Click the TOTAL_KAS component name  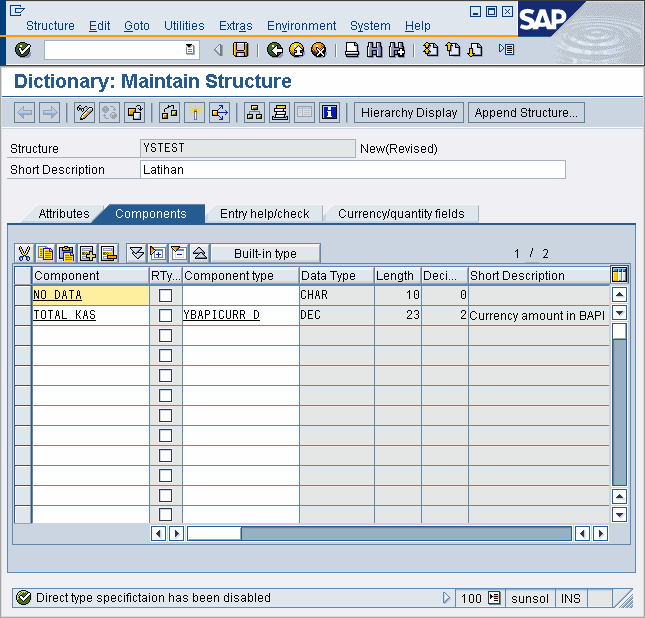coord(65,315)
